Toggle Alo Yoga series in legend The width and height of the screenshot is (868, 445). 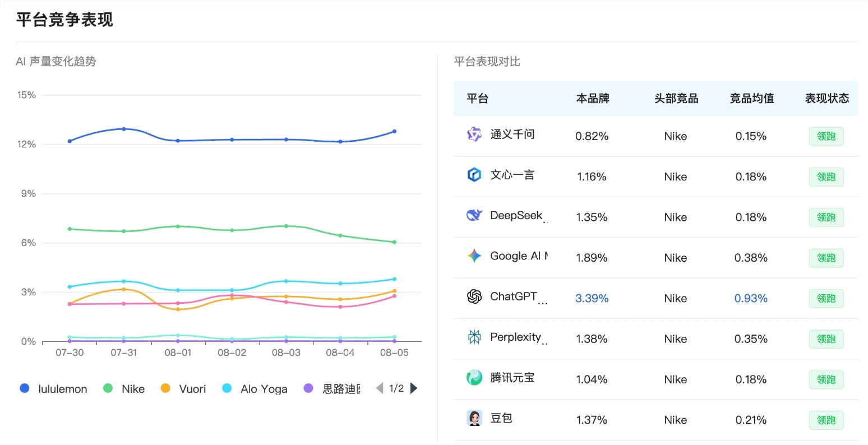[x=255, y=389]
